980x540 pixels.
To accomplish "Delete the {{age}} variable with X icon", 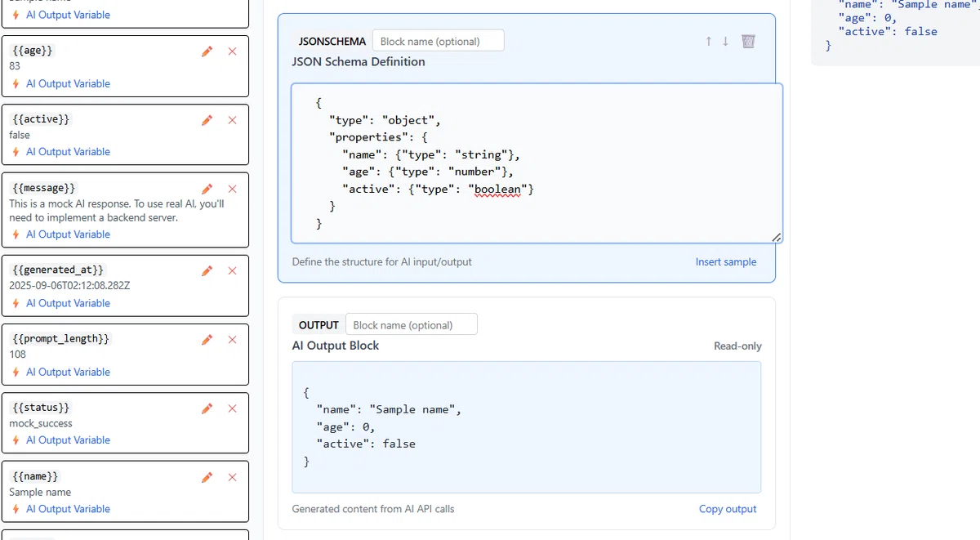I will pyautogui.click(x=232, y=51).
